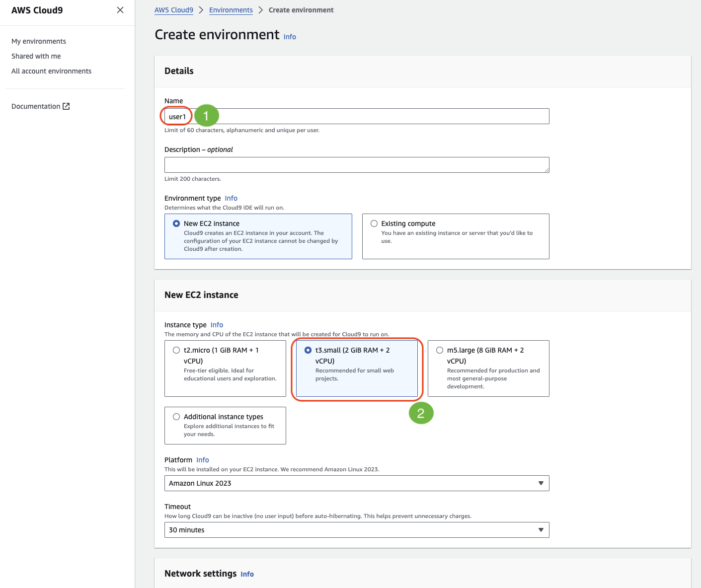Go to Shared with me
The image size is (701, 588).
pos(36,56)
